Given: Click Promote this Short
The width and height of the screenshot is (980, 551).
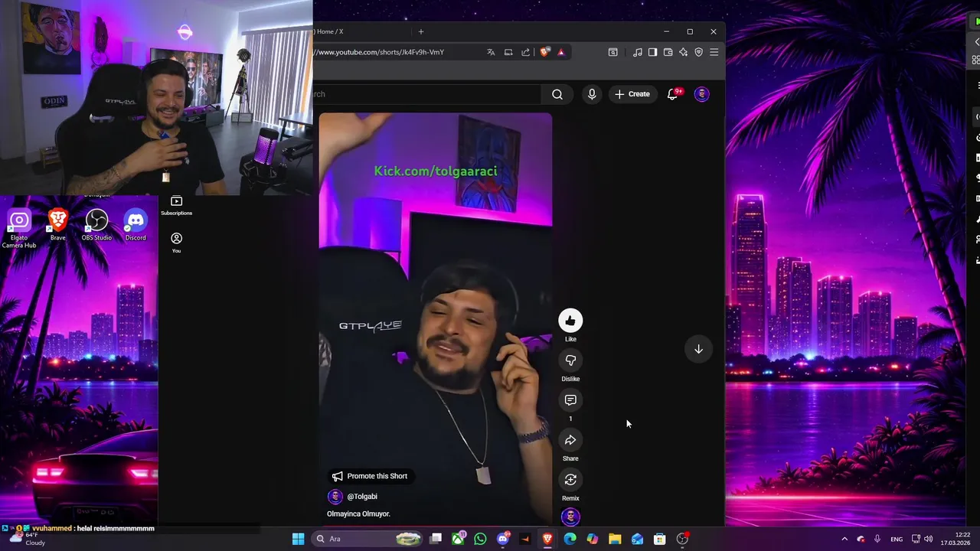Looking at the screenshot, I should (370, 476).
